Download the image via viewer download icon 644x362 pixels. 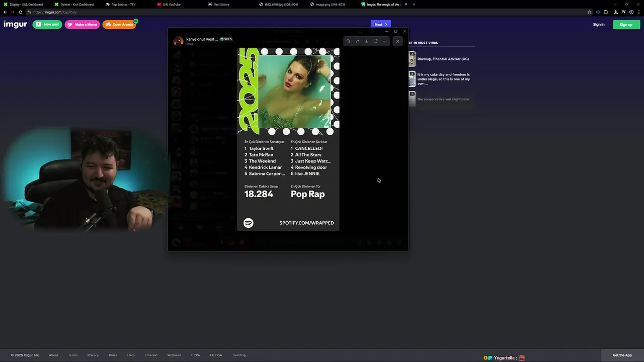[366, 41]
